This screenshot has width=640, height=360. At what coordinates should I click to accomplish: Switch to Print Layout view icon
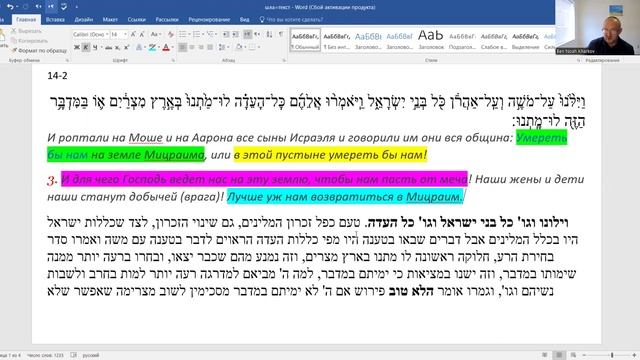tap(559, 355)
